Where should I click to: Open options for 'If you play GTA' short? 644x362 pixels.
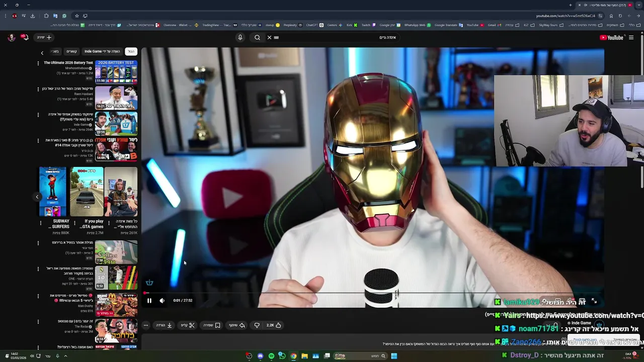point(74,223)
